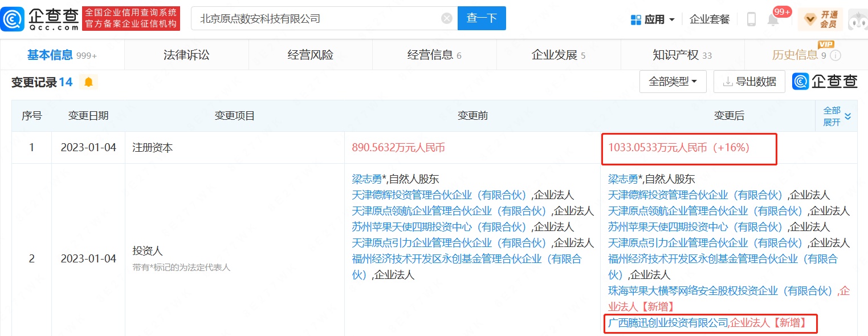
Task: Open the mobile phone app icon
Action: tap(751, 19)
